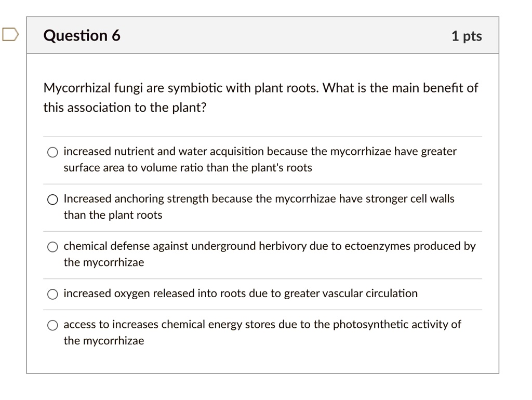Click the flag bookmark icon beside Question 6
The height and width of the screenshot is (400, 532).
click(10, 34)
